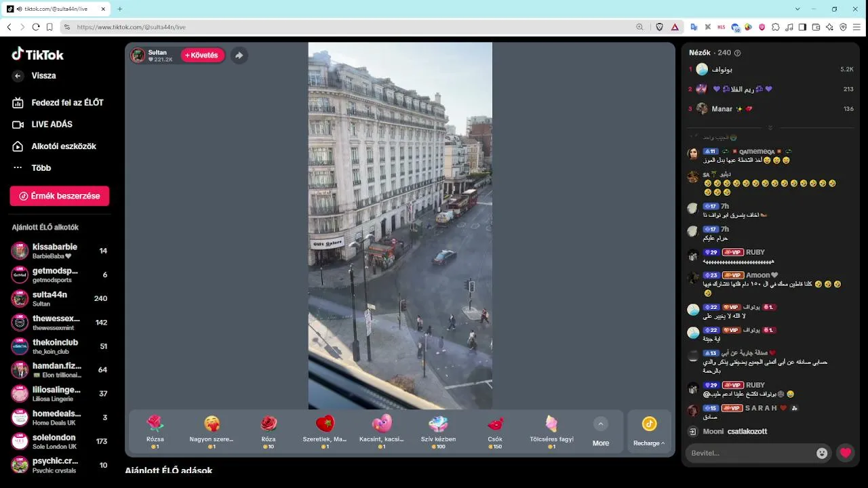The image size is (868, 488).
Task: Click the Nézők info question icon
Action: (738, 53)
